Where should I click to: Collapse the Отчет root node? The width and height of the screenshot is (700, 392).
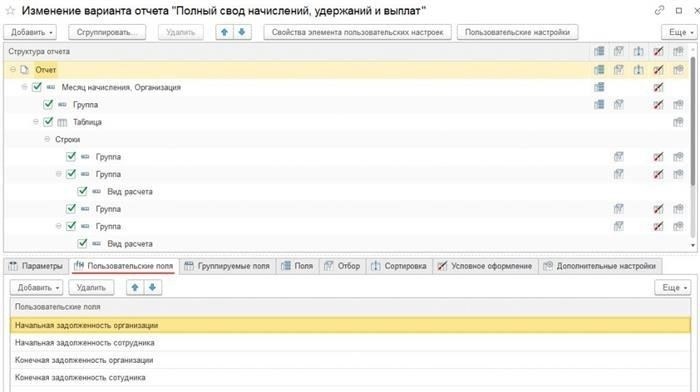click(x=13, y=70)
